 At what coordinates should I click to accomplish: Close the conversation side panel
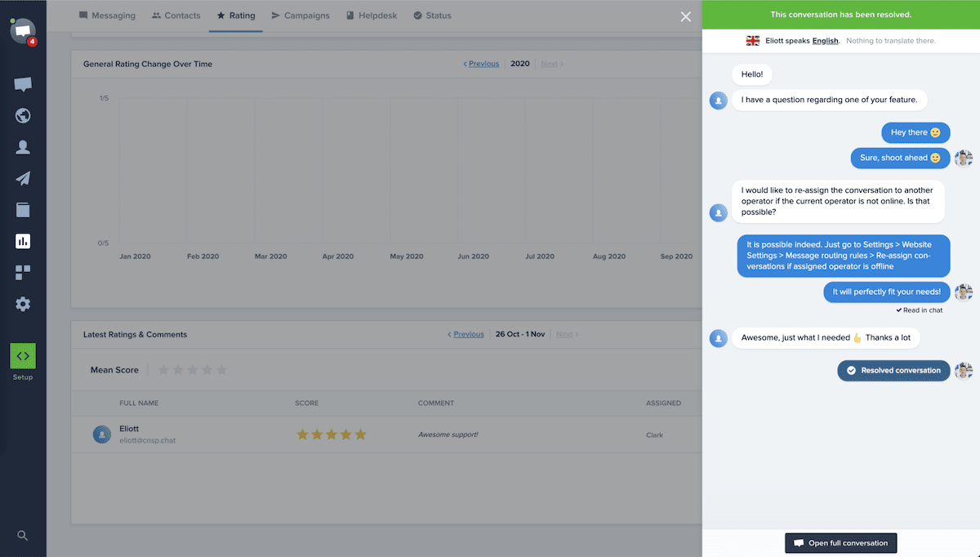point(686,16)
